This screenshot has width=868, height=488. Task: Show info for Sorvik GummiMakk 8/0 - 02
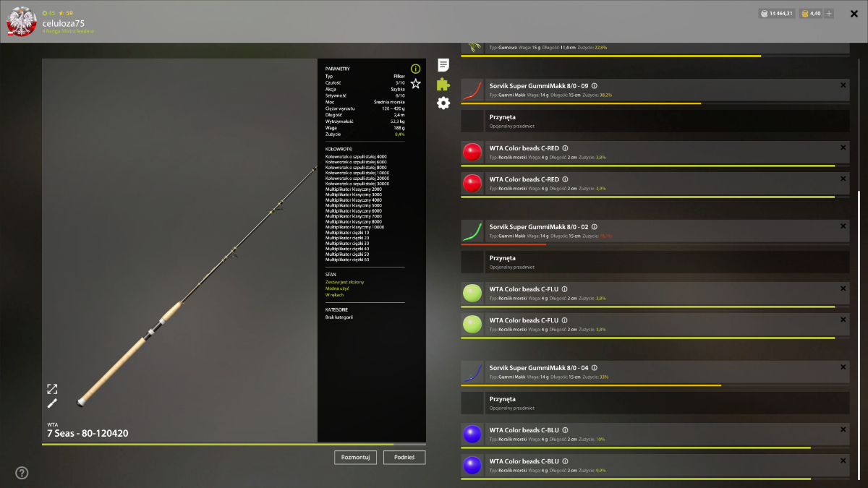coord(595,226)
